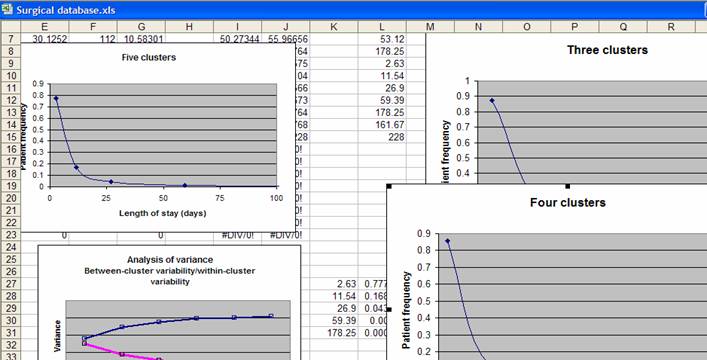Screen dimensions: 707x360
Task: Click Surgical database.xls title bar text
Action: coord(66,10)
